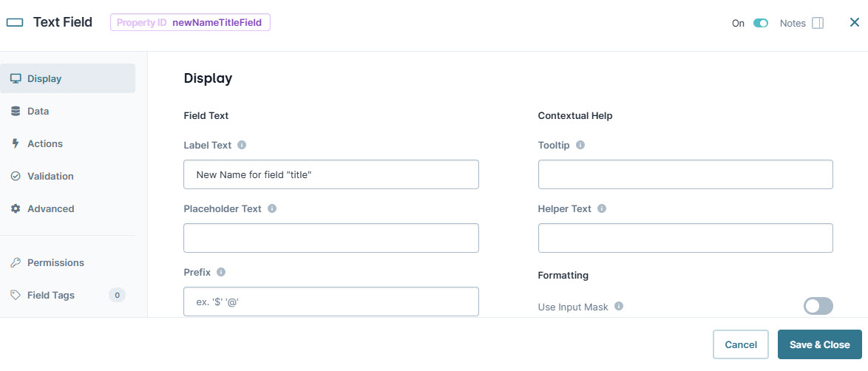Click the Property ID newNameTitleField box
This screenshot has width=868, height=371.
point(190,23)
